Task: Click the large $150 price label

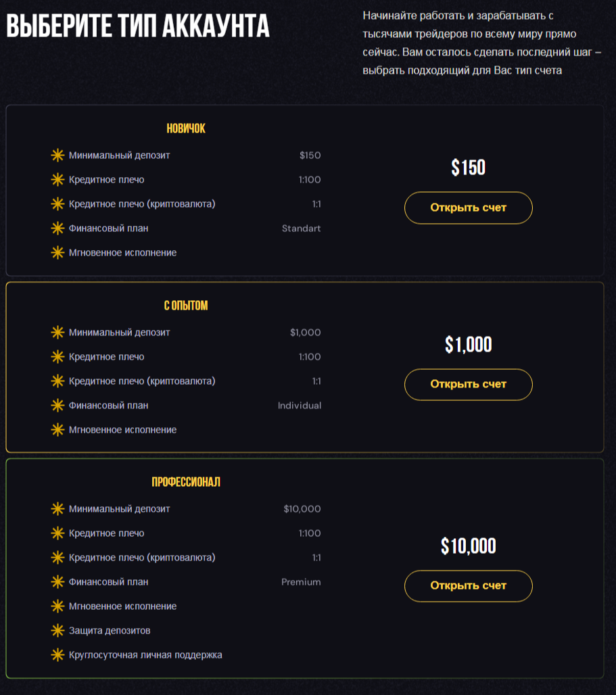Action: coord(469,168)
